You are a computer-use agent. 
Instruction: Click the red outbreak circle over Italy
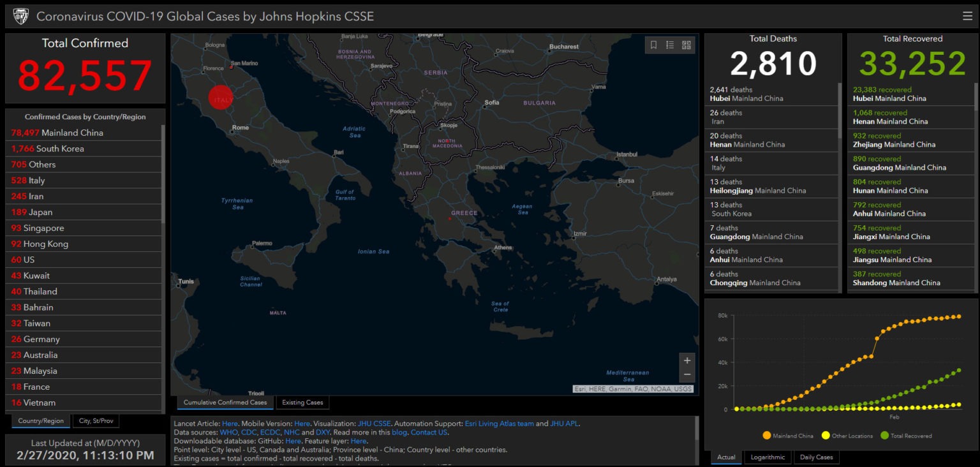[220, 97]
